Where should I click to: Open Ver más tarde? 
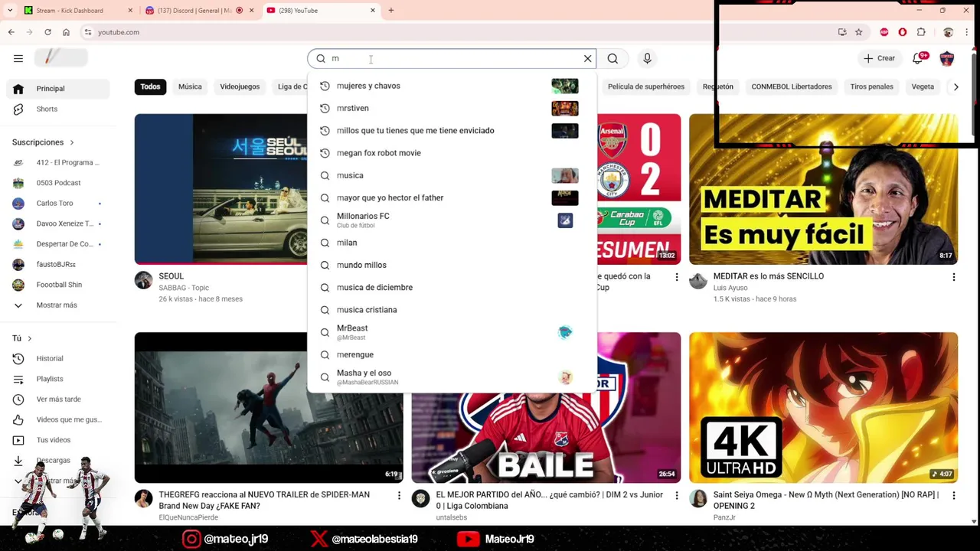click(58, 399)
